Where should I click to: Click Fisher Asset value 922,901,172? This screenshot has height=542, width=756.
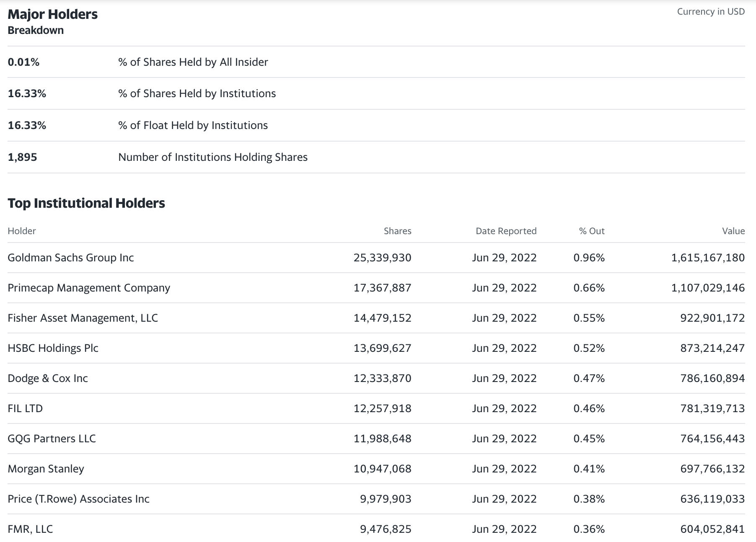coord(712,318)
